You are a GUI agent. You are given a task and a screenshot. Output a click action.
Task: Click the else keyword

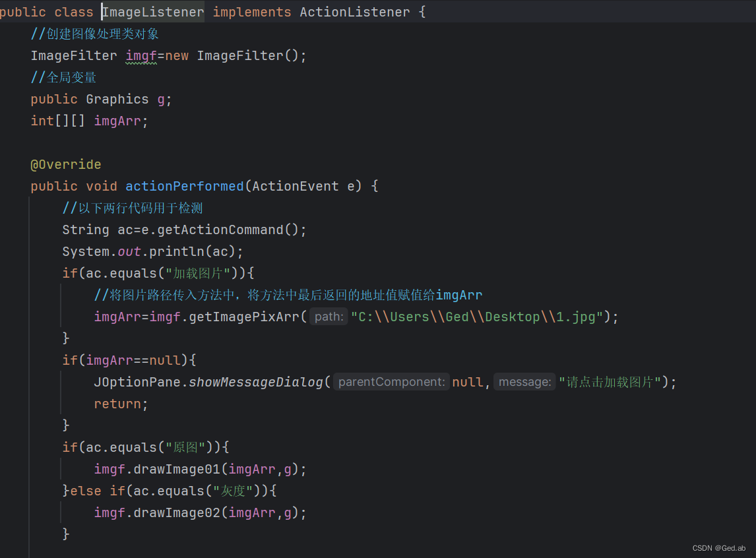coord(86,491)
